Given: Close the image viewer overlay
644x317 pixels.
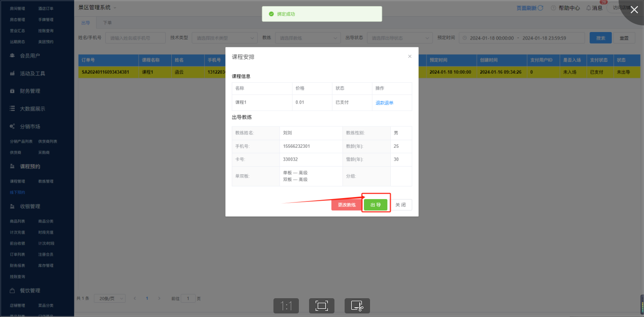Looking at the screenshot, I should pos(634,10).
